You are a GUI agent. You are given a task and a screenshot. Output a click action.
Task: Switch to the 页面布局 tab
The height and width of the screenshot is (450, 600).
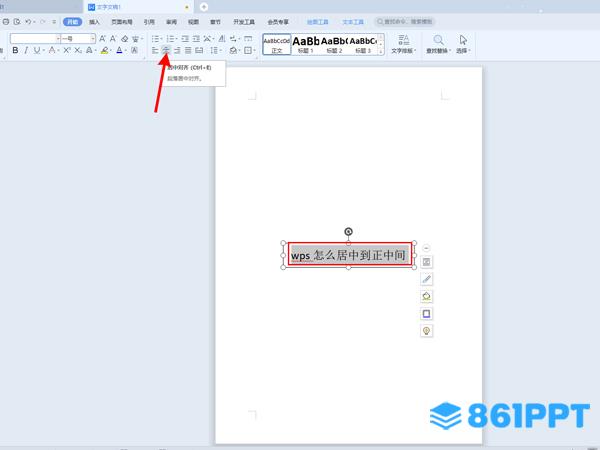tap(122, 22)
